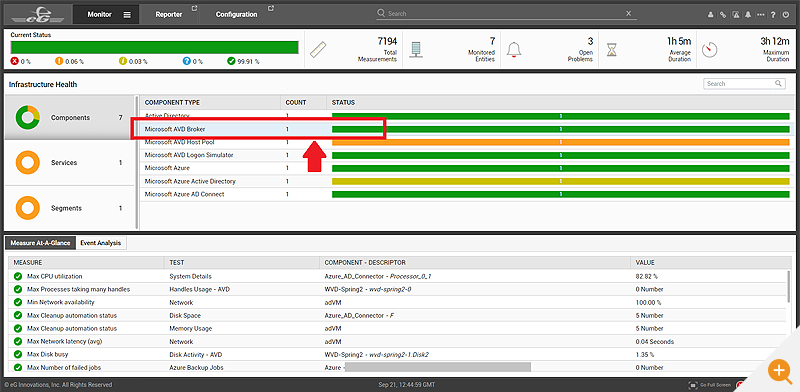Viewport: 800px width, 392px height.
Task: Click the category panel vertical scrollbar
Action: click(136, 162)
